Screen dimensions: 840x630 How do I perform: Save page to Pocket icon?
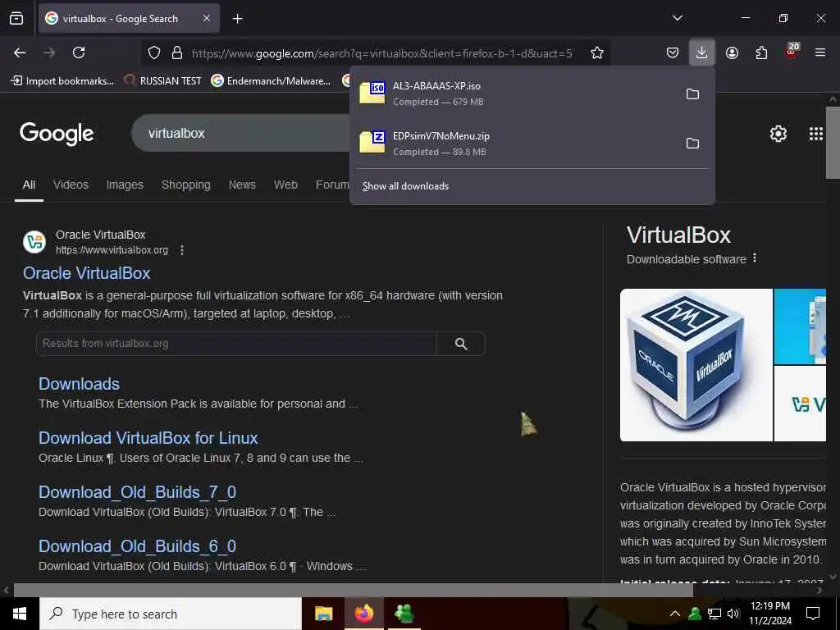[673, 52]
